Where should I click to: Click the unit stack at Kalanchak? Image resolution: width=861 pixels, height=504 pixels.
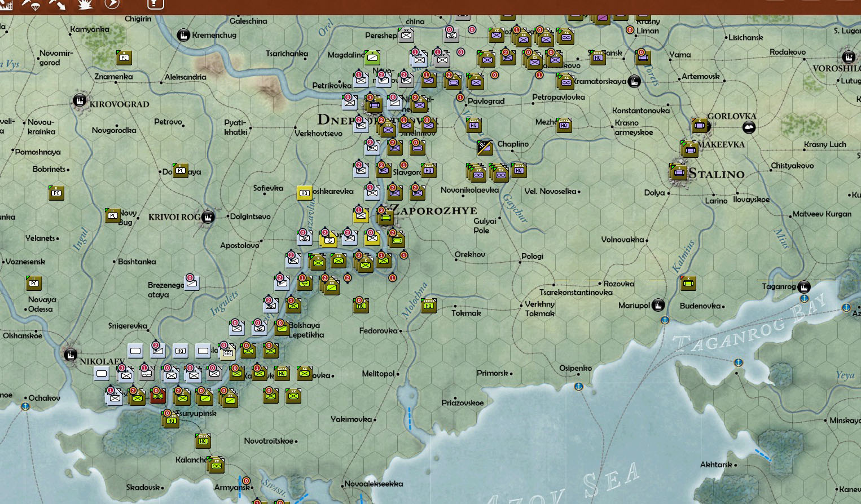(216, 465)
